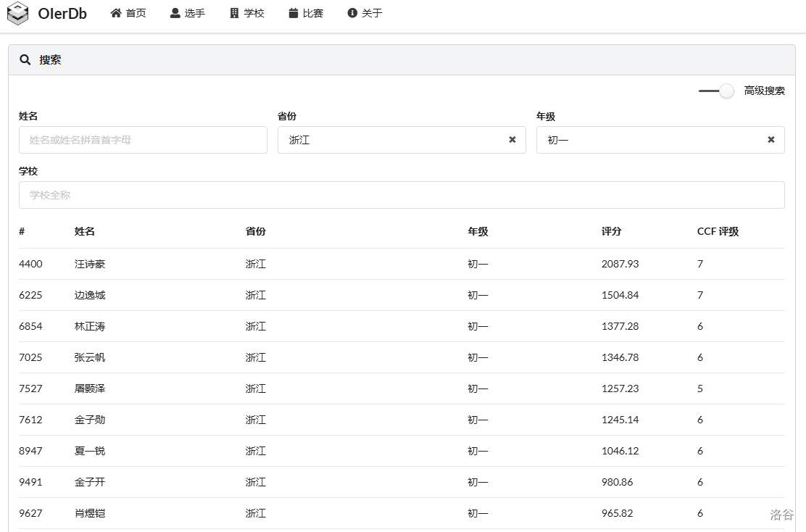The image size is (806, 532).
Task: Click the calendar icon beside 比赛
Action: tap(294, 13)
